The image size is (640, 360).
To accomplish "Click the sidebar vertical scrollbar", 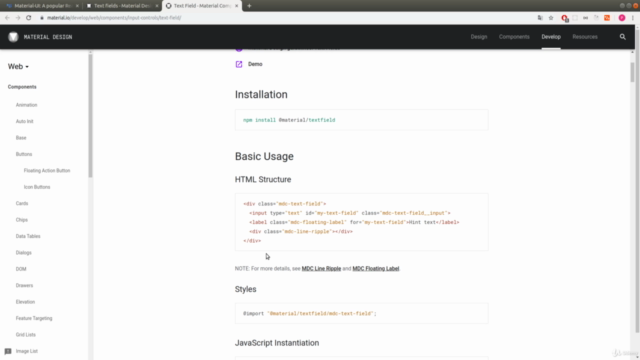I will [90, 116].
